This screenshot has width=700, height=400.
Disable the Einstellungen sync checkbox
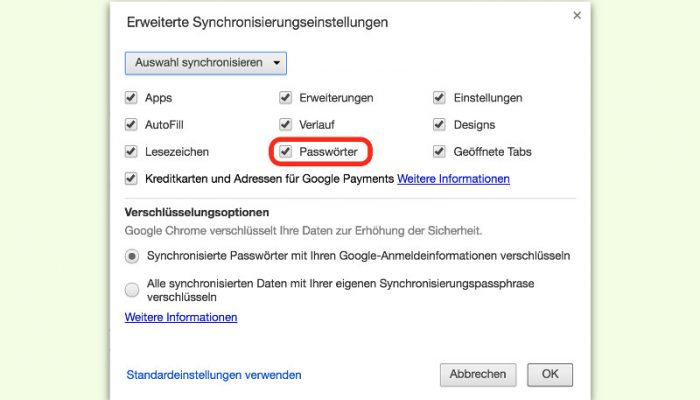coord(439,97)
